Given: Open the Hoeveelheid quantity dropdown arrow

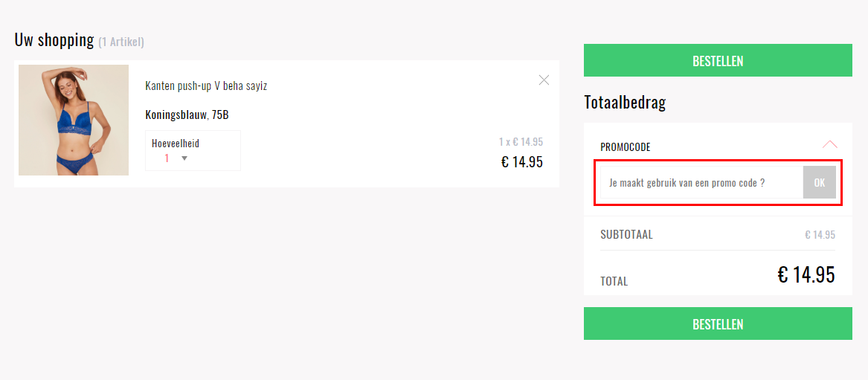Looking at the screenshot, I should 184,158.
